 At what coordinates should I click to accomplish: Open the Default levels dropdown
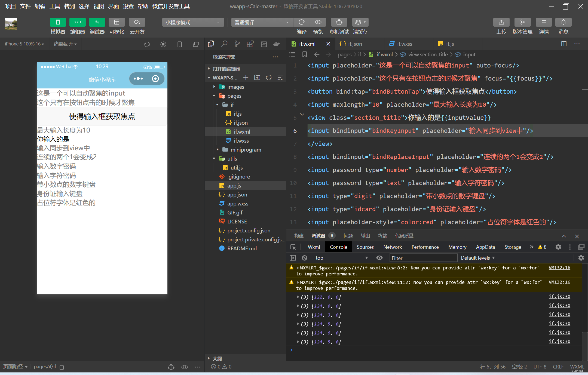point(478,258)
